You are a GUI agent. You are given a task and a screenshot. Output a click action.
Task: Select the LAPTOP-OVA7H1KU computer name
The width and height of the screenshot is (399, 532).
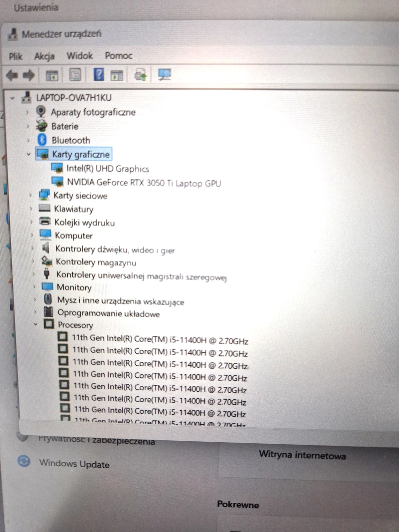pyautogui.click(x=74, y=98)
